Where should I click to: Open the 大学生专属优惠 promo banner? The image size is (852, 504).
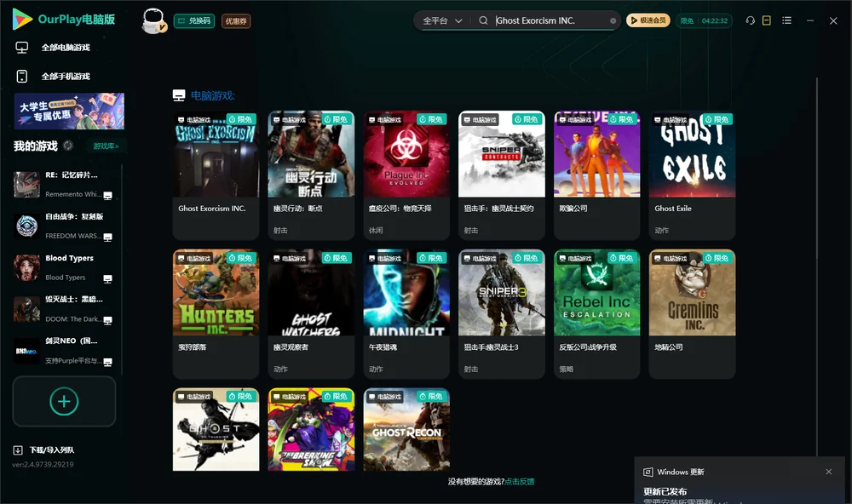coord(70,111)
